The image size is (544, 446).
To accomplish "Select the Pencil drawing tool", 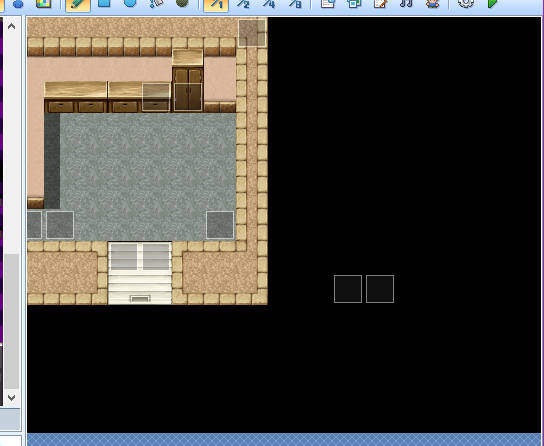I will point(78,4).
